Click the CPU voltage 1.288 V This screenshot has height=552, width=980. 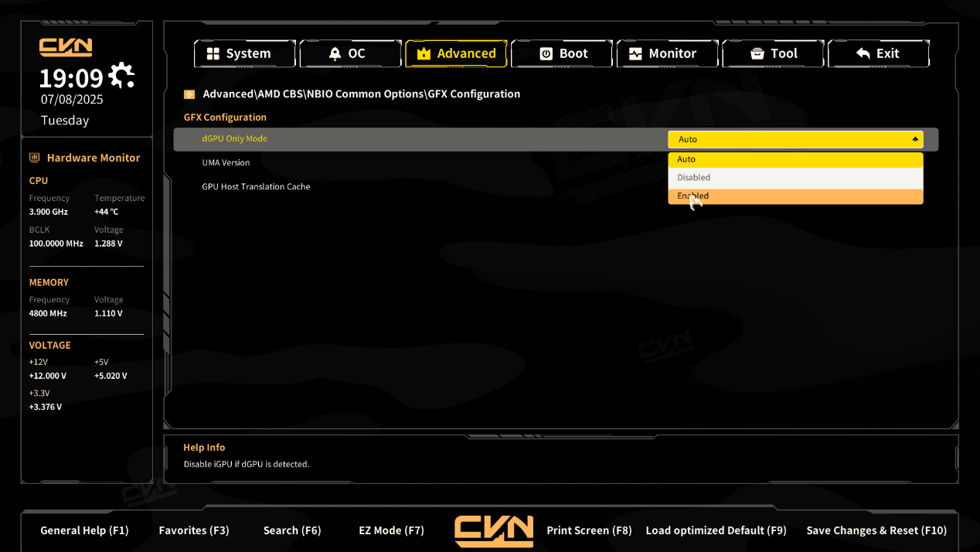pos(108,244)
